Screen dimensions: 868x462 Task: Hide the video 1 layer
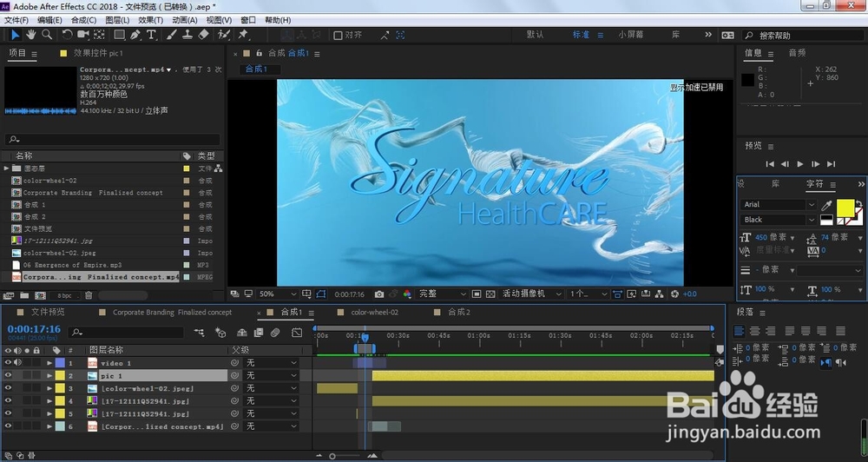click(8, 363)
